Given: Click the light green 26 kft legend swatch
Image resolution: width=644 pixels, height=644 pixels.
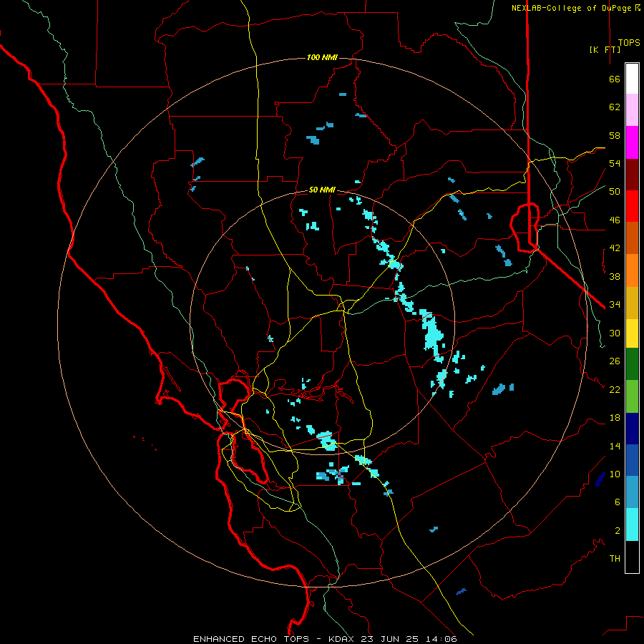Looking at the screenshot, I should (x=632, y=396).
